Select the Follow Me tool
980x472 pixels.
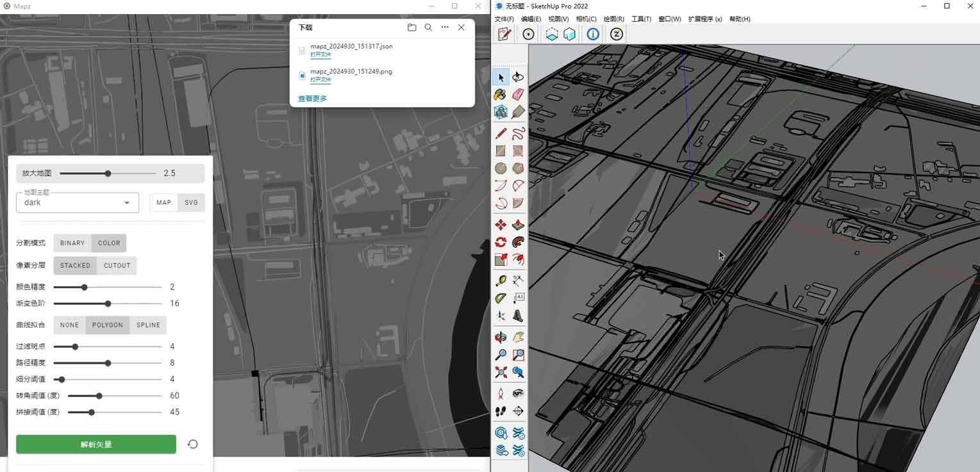(518, 242)
